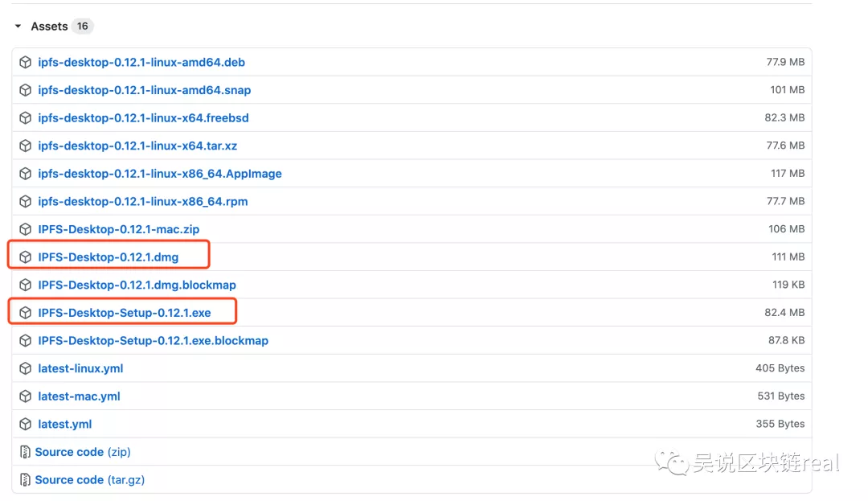The height and width of the screenshot is (501, 868).
Task: Download ipfs-desktop-0.12.1-linux-x86_64.AppImage
Action: pyautogui.click(x=159, y=173)
